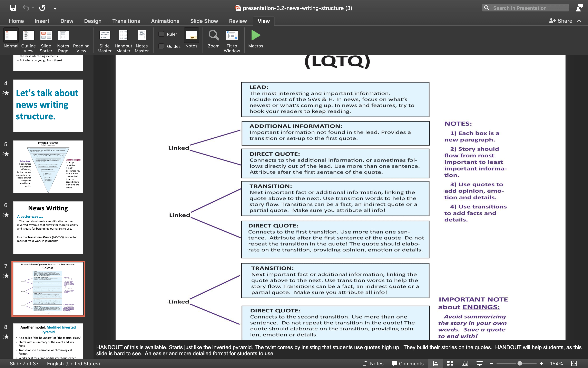Click the Undo arrow icon
Viewport: 588px width, 368px height.
26,8
